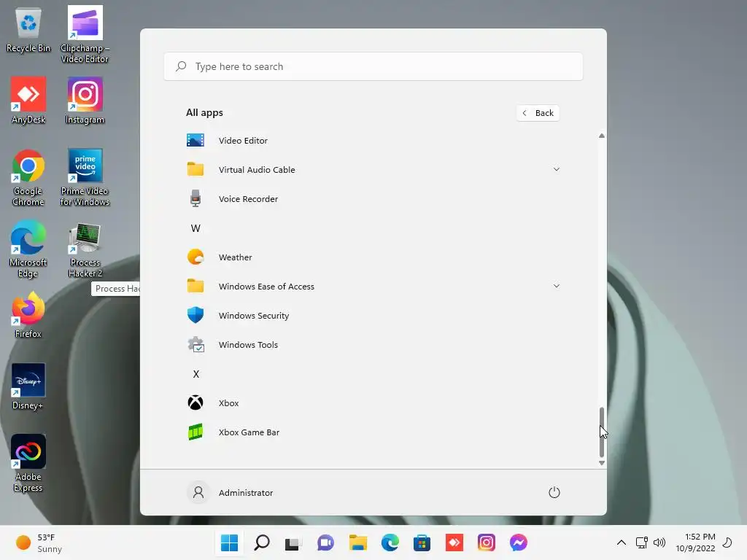Open the Administrator account menu

230,492
